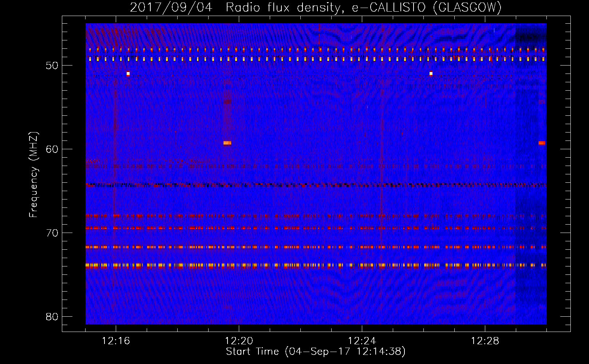Click the white spot near 51 MHz after 12:16

[x=128, y=74]
